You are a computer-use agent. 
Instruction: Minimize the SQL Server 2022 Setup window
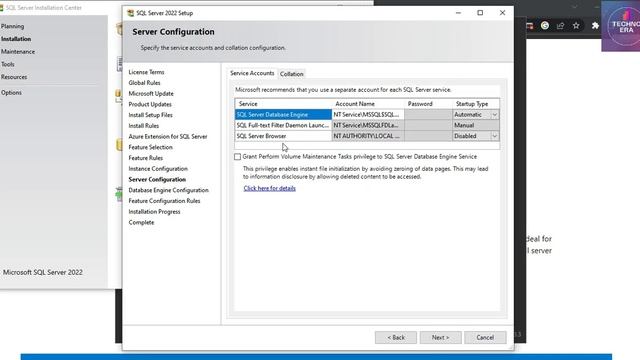pyautogui.click(x=458, y=13)
